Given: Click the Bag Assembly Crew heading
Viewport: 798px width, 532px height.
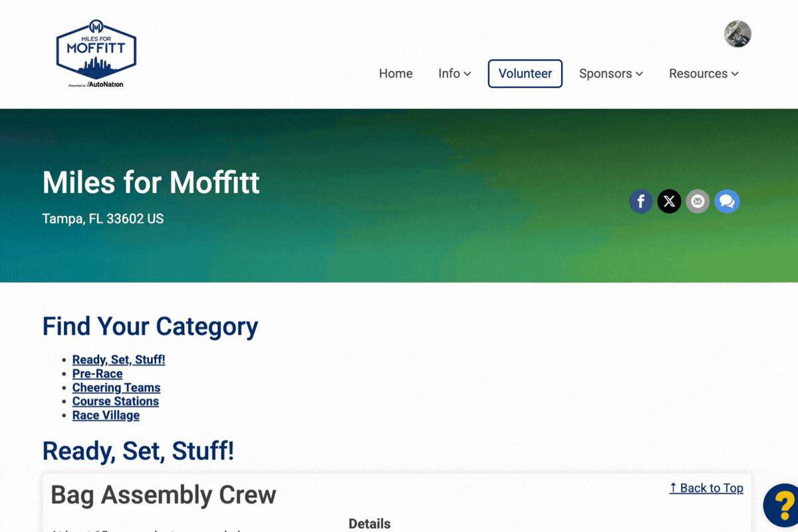Looking at the screenshot, I should coord(163,495).
